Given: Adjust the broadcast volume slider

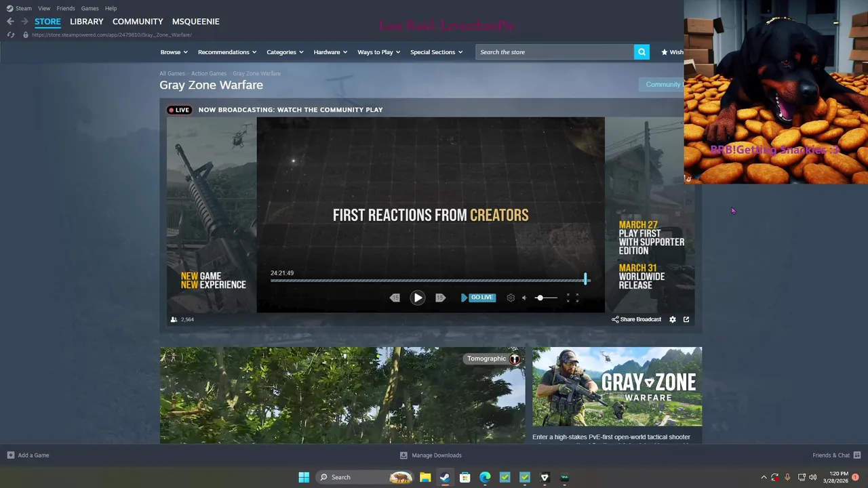Looking at the screenshot, I should [545, 298].
